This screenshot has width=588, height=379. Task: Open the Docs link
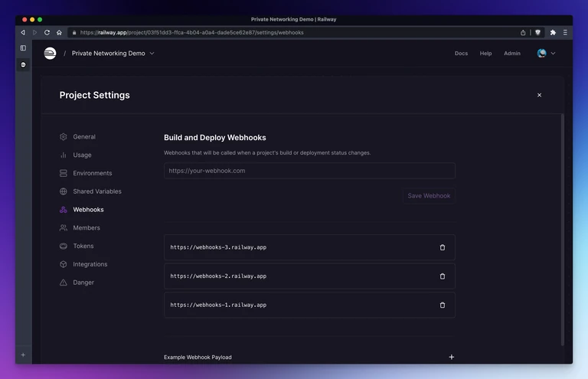(461, 54)
